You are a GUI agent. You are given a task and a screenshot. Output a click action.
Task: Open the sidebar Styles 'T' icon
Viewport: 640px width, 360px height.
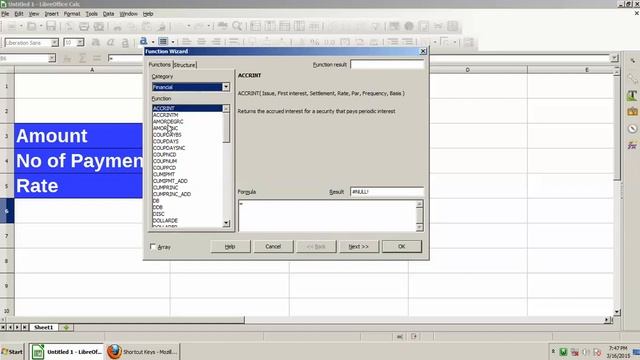click(x=632, y=96)
